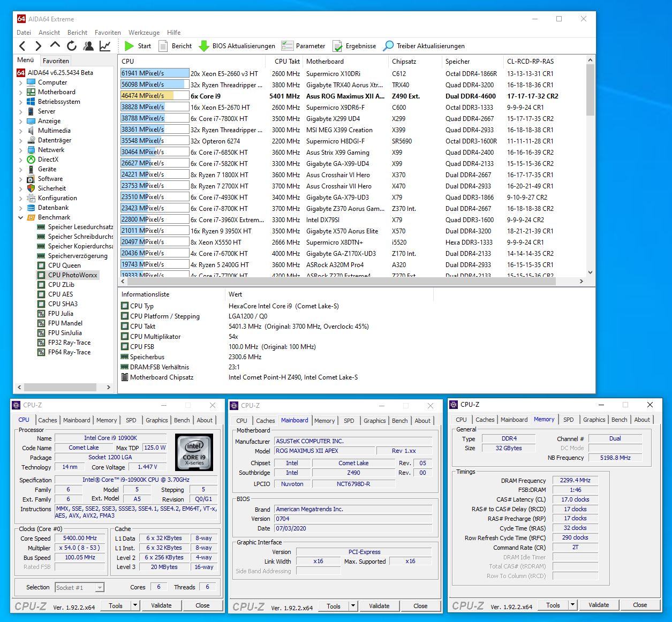Select FPU SinJulia benchmark item

pos(65,333)
